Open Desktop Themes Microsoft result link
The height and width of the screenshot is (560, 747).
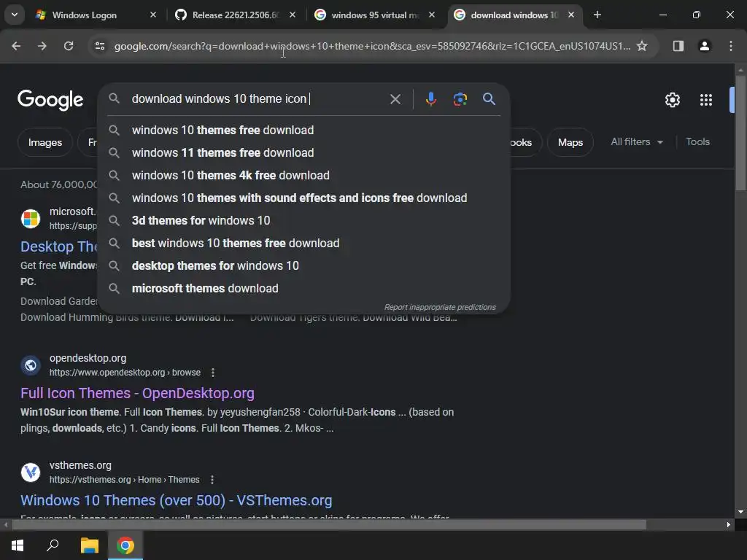pyautogui.click(x=58, y=246)
